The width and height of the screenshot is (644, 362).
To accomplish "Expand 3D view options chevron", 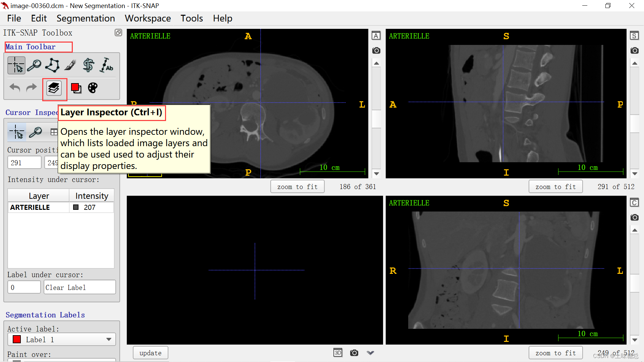I will tap(370, 353).
